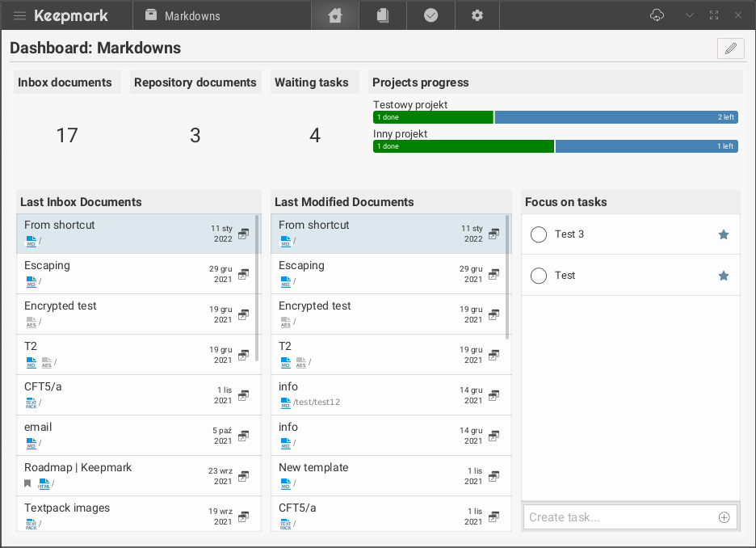This screenshot has width=756, height=548.
Task: Open 'Escaping' inbox document in external window
Action: tap(243, 274)
